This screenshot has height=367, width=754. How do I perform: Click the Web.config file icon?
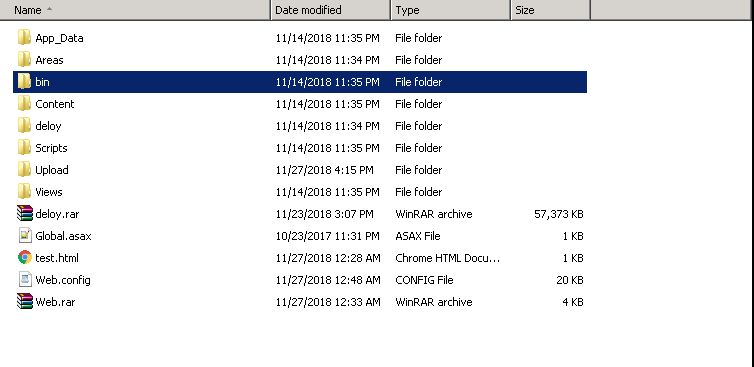coord(25,279)
